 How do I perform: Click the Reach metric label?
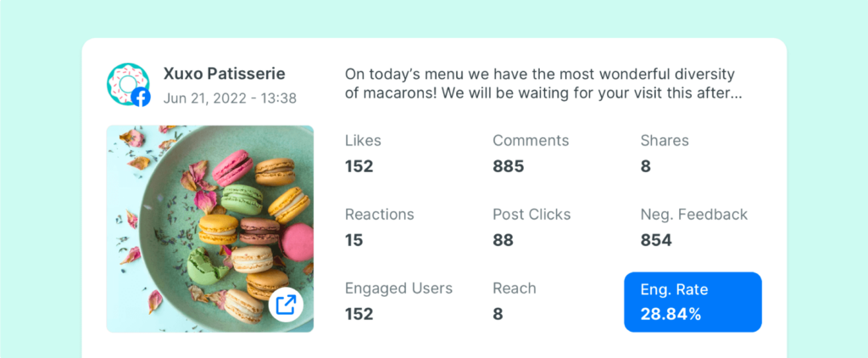coord(515,288)
